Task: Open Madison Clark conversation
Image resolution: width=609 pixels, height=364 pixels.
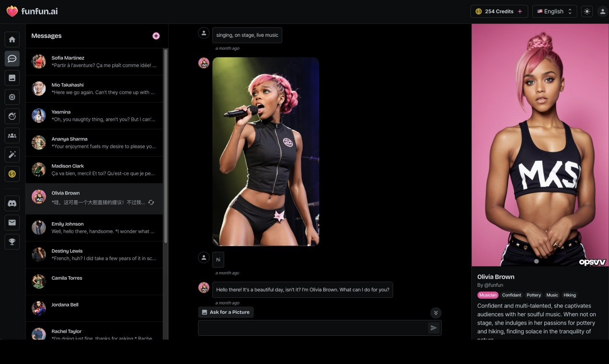Action: [x=94, y=170]
